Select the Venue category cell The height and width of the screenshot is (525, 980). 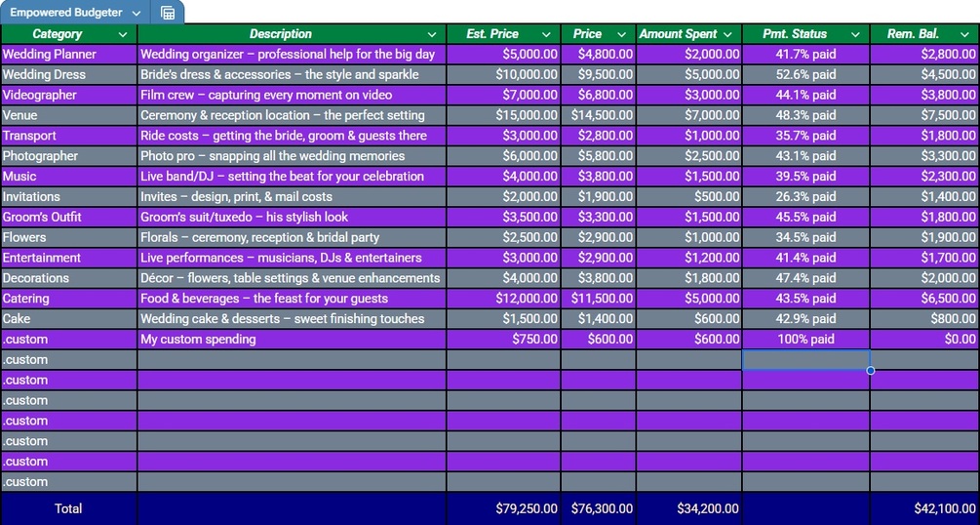[x=69, y=115]
